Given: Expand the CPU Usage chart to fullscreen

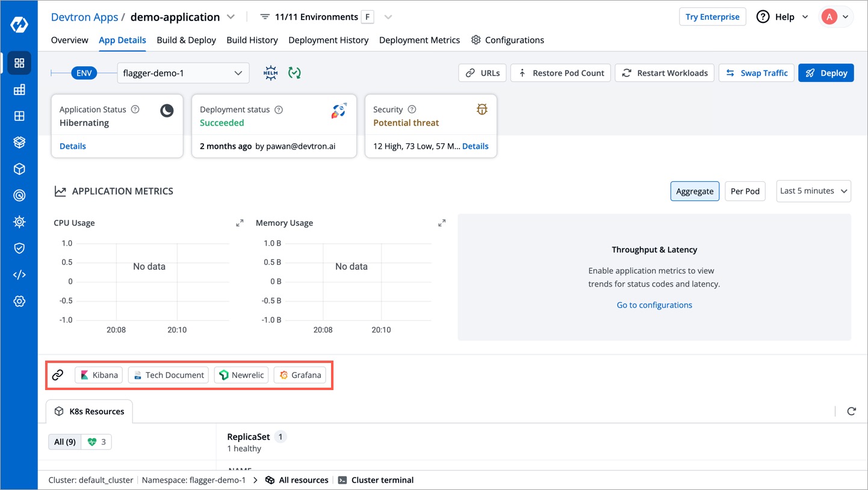Looking at the screenshot, I should click(x=240, y=223).
